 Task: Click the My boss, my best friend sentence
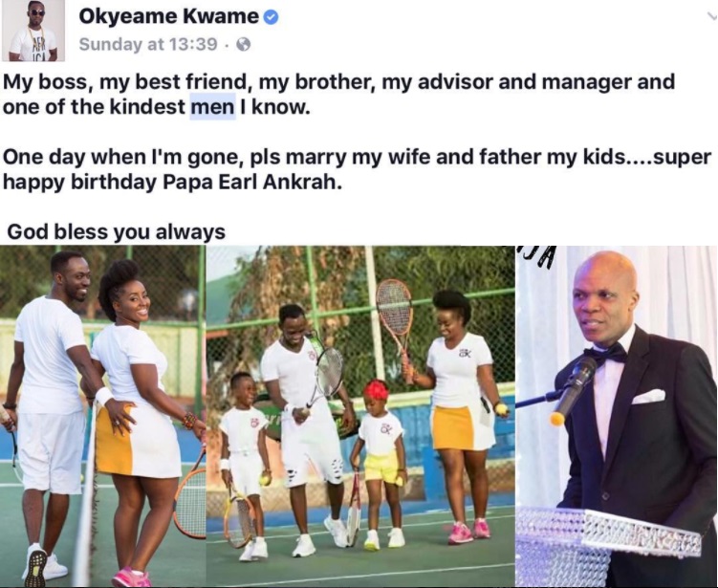click(x=338, y=95)
